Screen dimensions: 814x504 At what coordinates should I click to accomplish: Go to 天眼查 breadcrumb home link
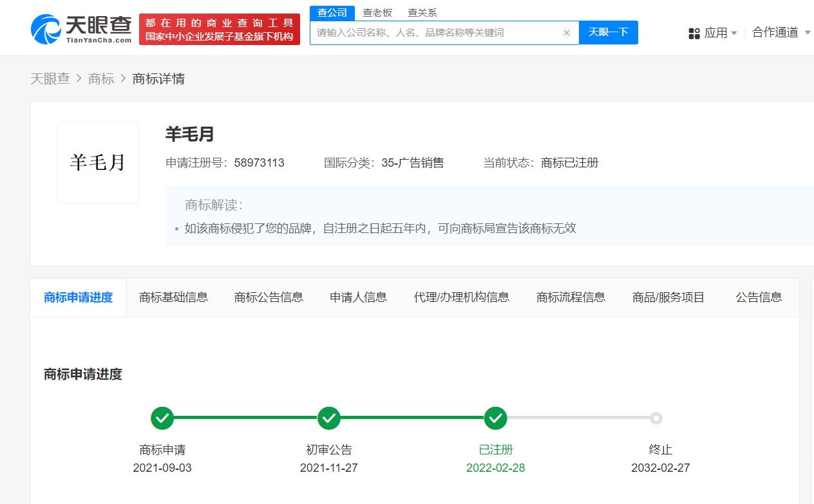(50, 79)
